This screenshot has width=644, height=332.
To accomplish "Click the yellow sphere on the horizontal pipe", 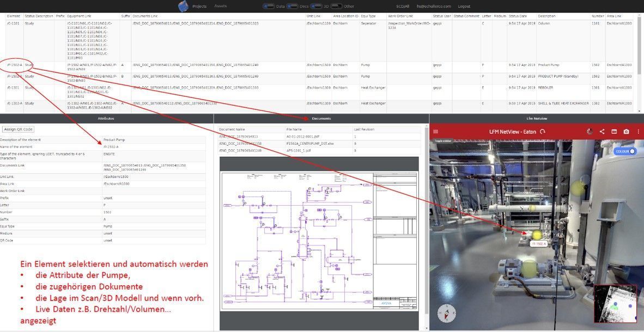I will pos(532,208).
